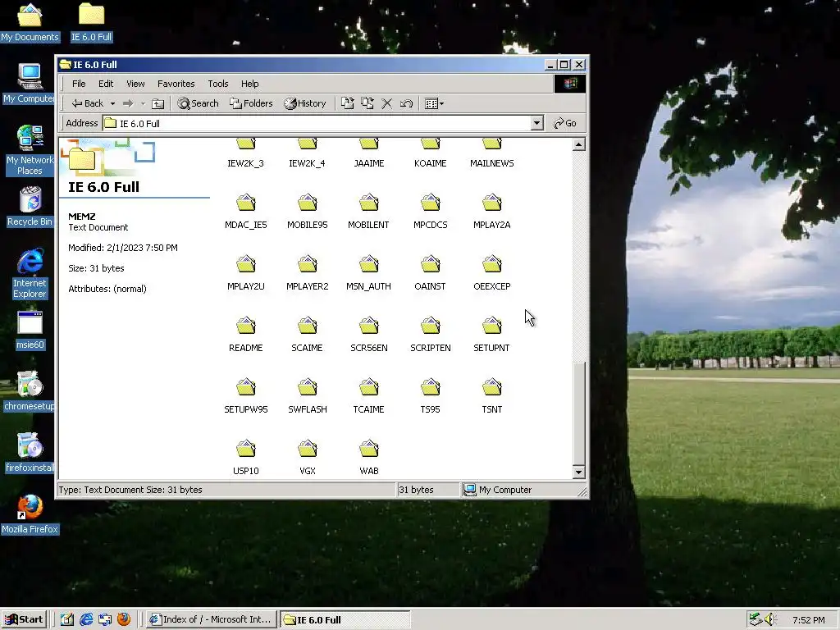840x630 pixels.
Task: Select the README file icon
Action: click(x=246, y=326)
